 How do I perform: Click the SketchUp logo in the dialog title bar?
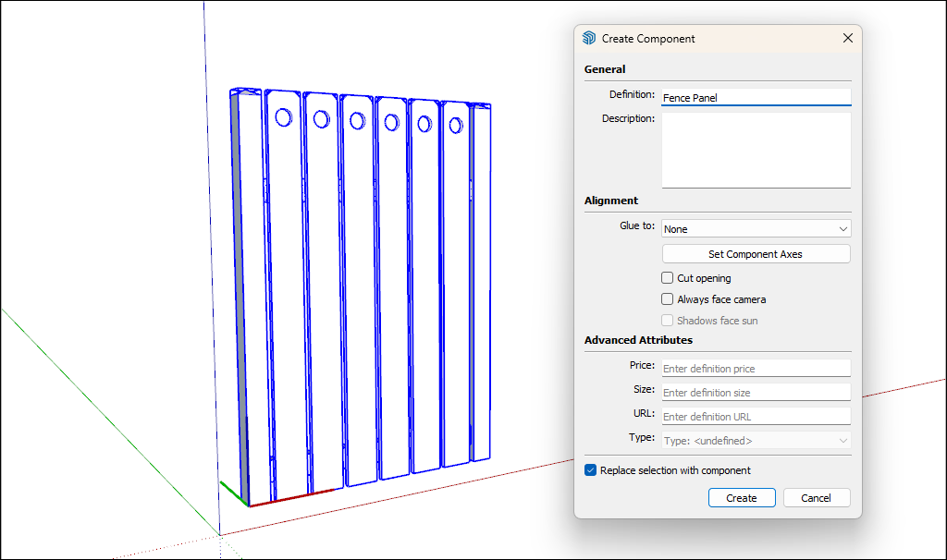pos(589,38)
